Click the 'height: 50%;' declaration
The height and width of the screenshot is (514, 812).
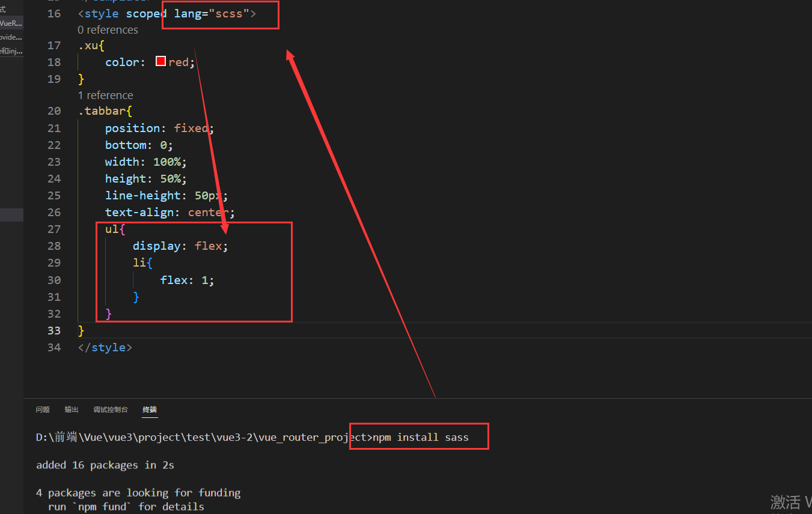coord(146,178)
